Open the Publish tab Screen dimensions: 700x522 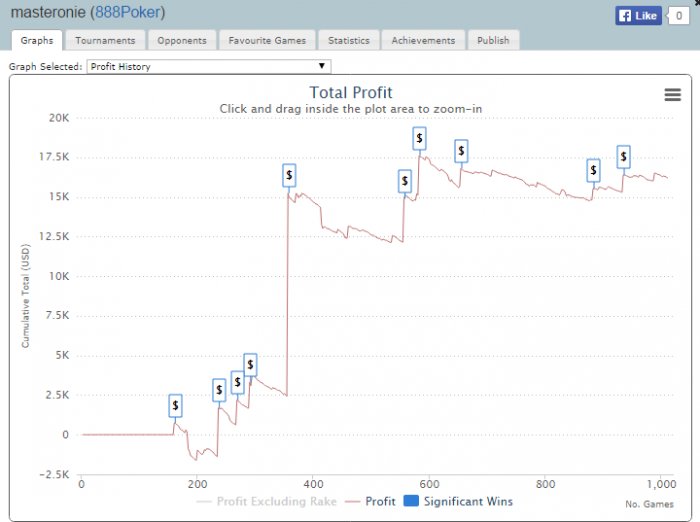click(493, 40)
